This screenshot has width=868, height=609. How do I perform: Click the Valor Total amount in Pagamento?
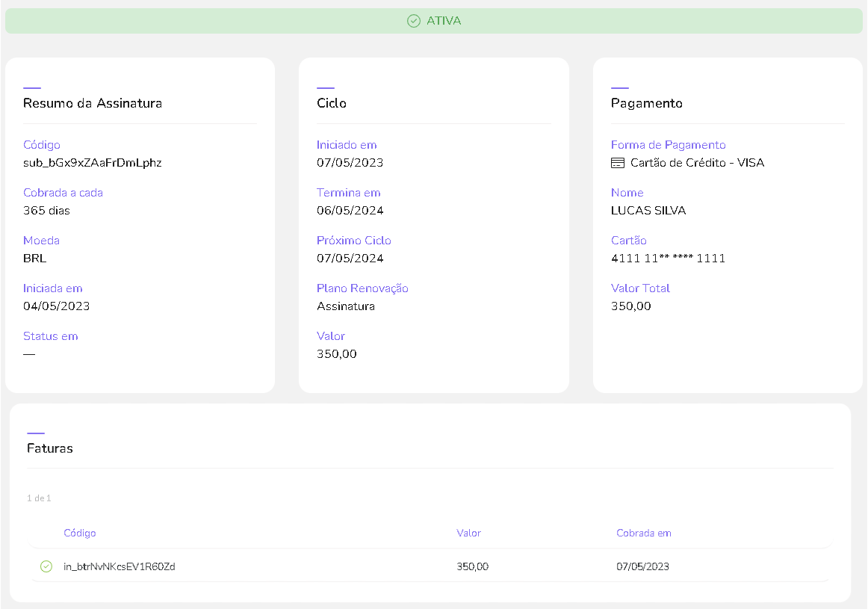pos(630,306)
